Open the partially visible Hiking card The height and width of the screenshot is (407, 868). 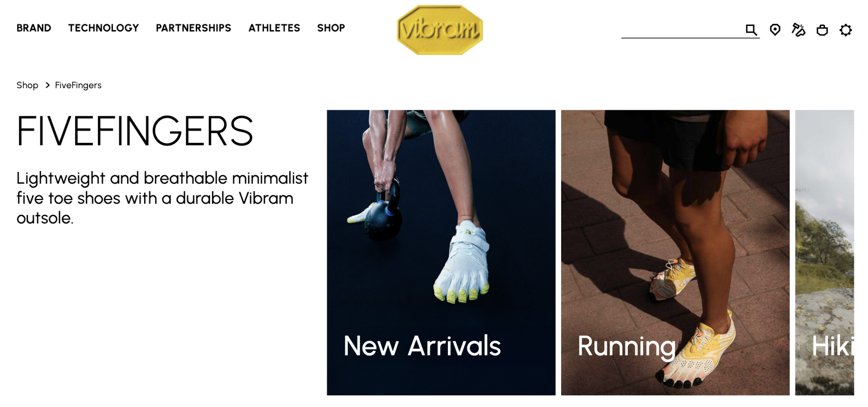(825, 252)
